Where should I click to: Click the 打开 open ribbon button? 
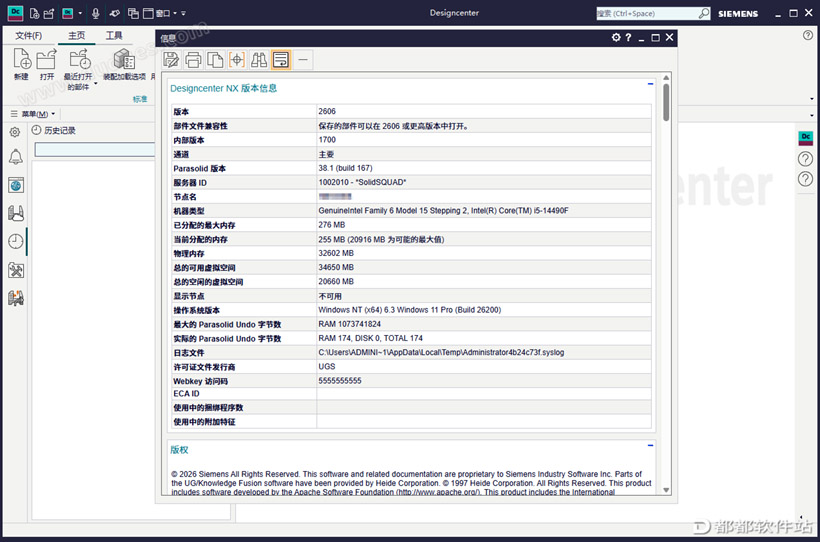[47, 64]
